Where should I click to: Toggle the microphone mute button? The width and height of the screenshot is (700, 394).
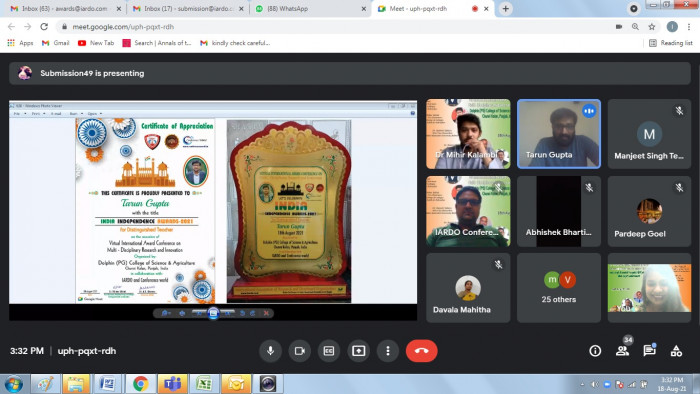(x=271, y=351)
